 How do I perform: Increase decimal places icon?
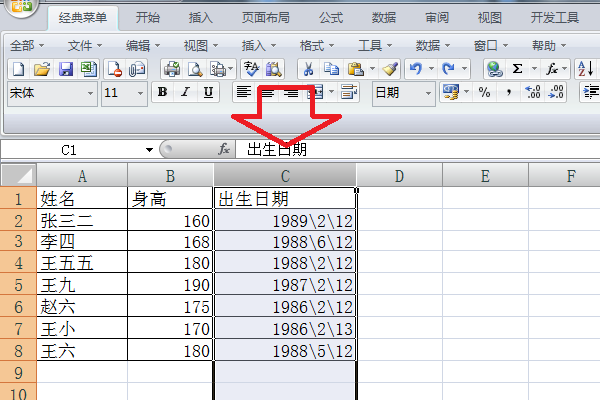tap(532, 92)
